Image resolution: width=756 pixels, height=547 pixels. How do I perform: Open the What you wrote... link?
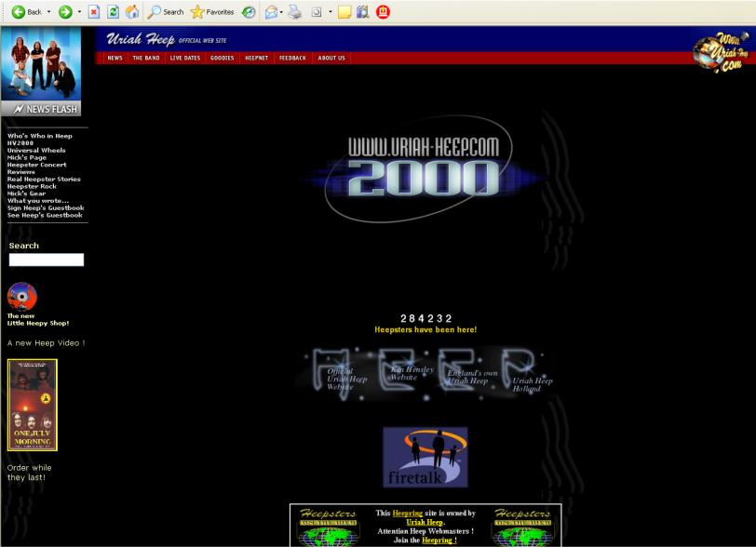38,201
